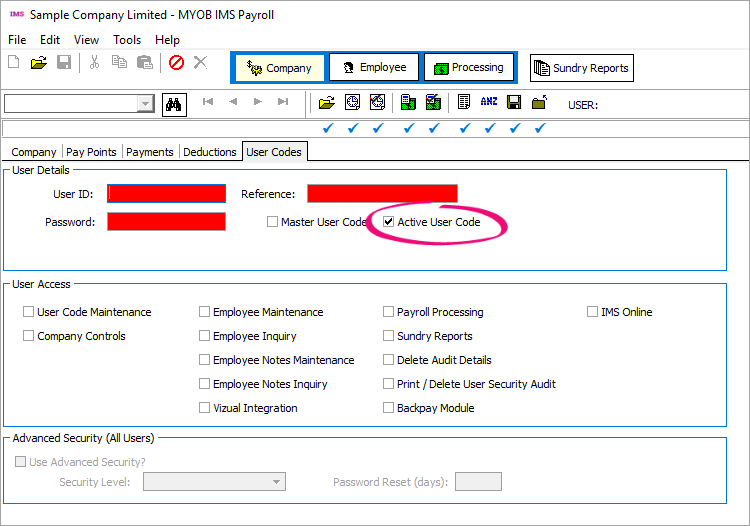Open the Employee module button
The height and width of the screenshot is (526, 750).
375,67
